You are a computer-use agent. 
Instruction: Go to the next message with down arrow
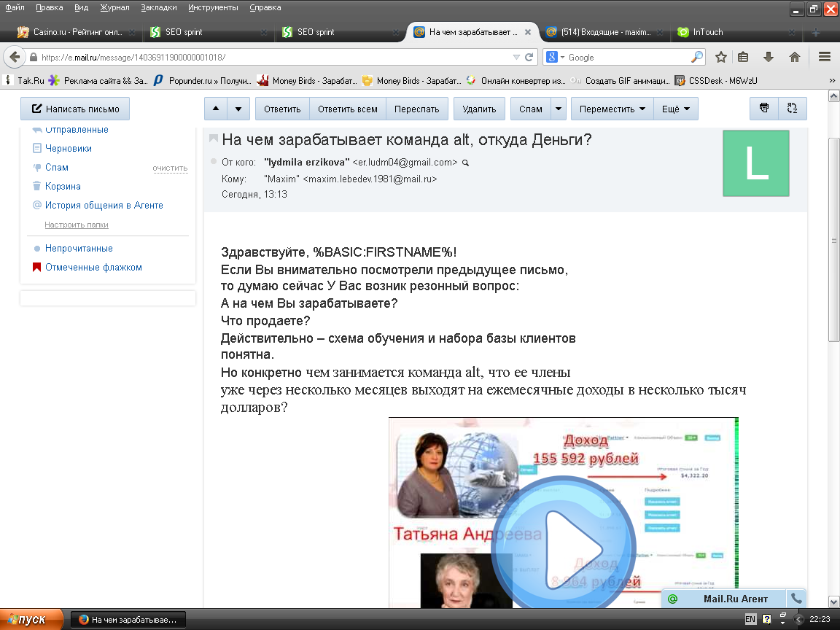[x=238, y=109]
